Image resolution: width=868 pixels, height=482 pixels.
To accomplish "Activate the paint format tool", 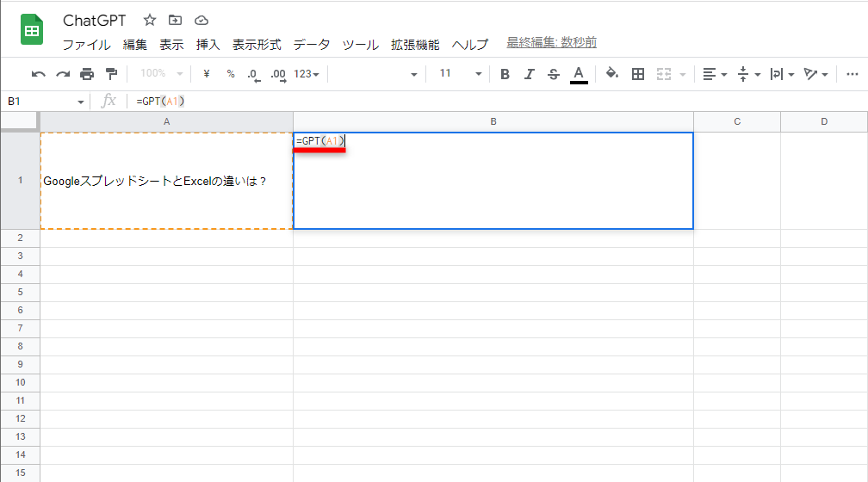I will point(111,74).
